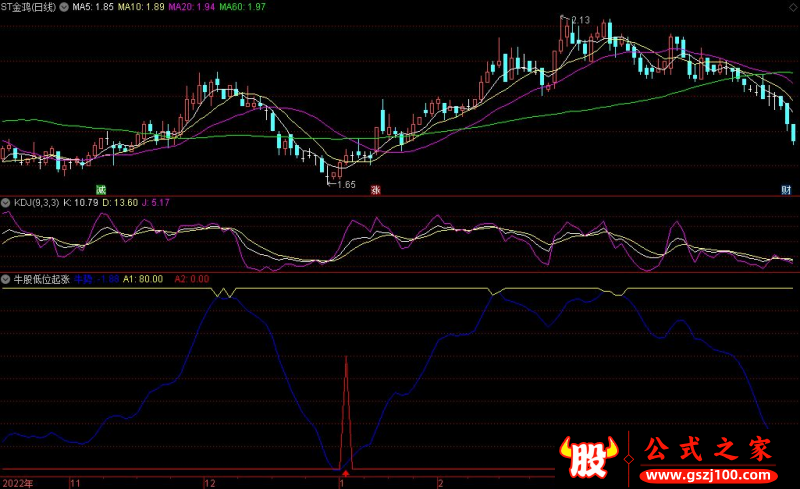Click the MA10: 1.89 label
800x489 pixels.
tap(141, 7)
